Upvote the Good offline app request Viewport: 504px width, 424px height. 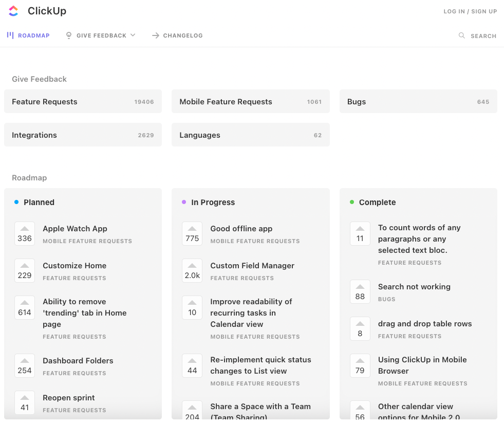point(192,234)
